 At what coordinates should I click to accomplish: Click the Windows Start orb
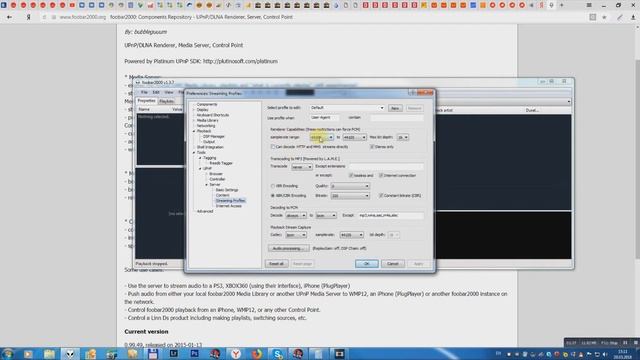[x=7, y=353]
